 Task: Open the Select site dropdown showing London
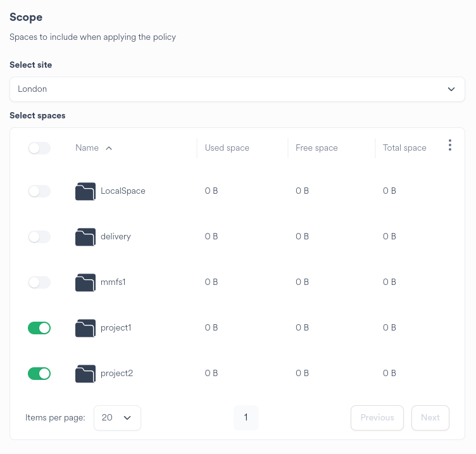click(237, 89)
